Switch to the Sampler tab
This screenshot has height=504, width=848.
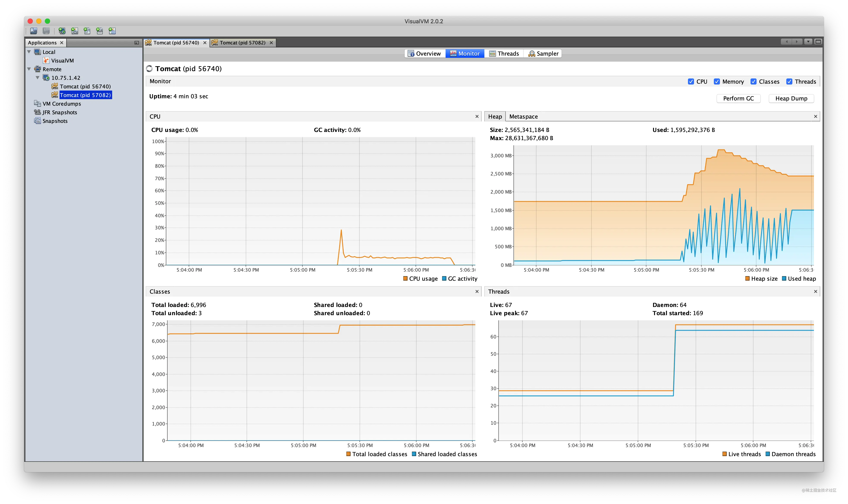pyautogui.click(x=543, y=54)
